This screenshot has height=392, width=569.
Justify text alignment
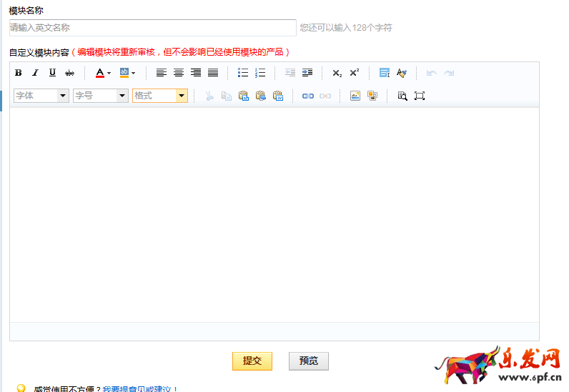point(213,73)
